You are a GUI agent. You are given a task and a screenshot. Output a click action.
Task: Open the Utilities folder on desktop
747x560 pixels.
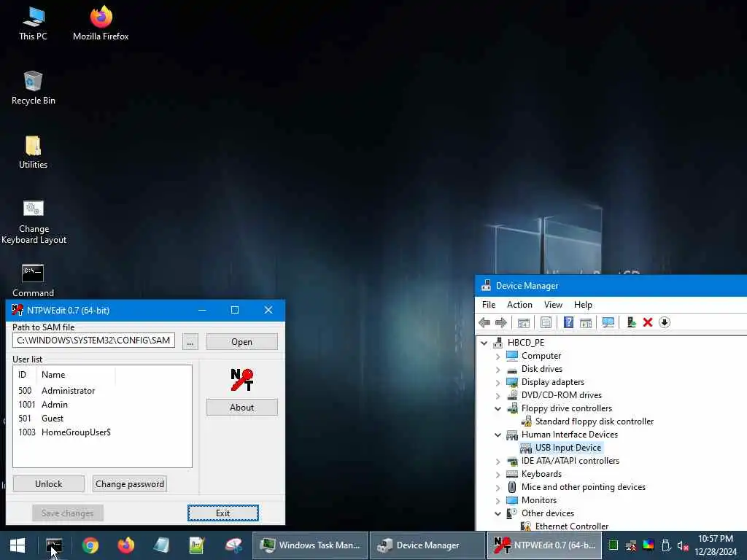[x=33, y=152]
